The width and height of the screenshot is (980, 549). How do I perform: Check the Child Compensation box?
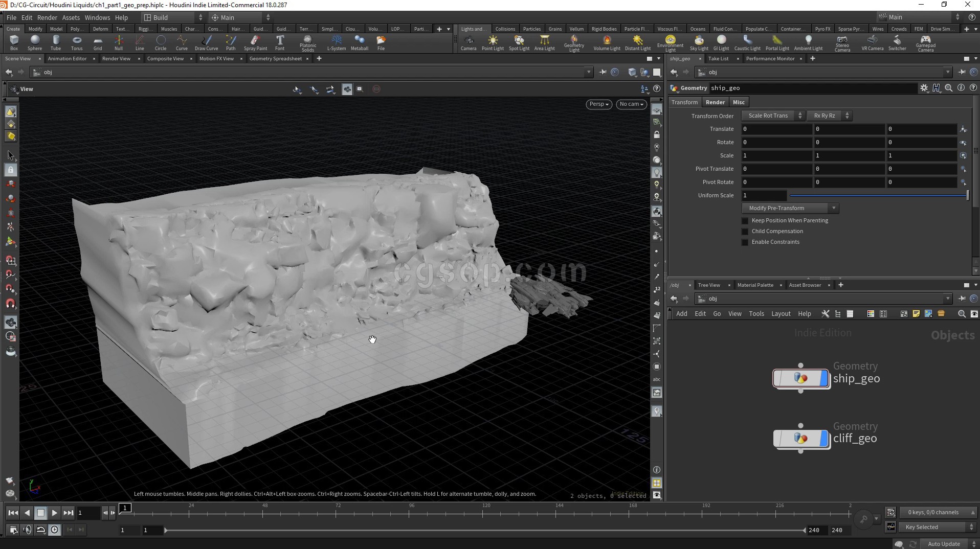(745, 232)
